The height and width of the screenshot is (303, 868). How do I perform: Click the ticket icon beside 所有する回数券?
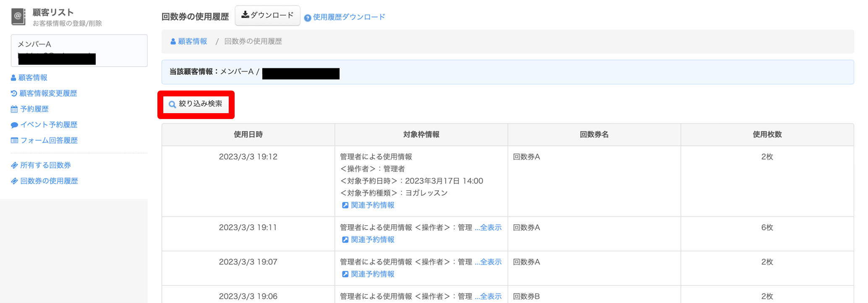(x=14, y=166)
